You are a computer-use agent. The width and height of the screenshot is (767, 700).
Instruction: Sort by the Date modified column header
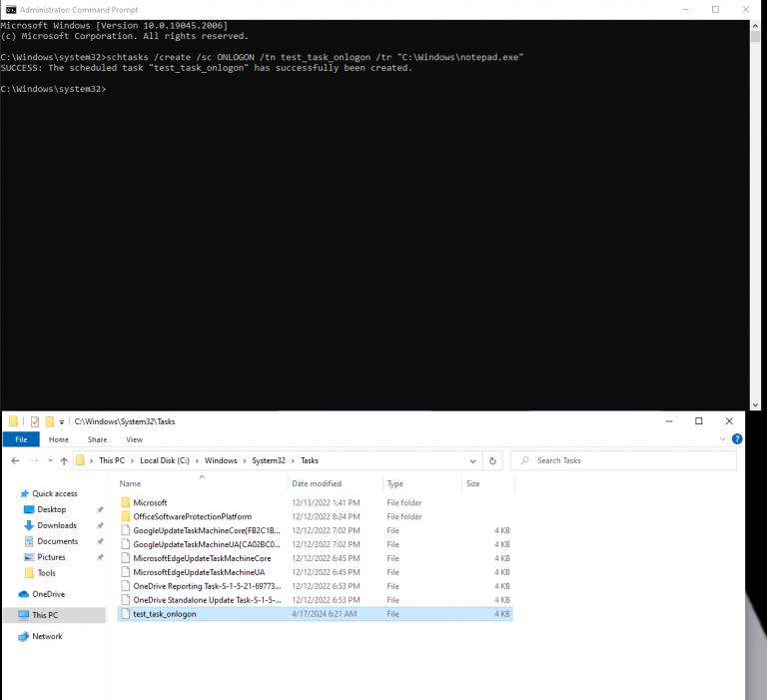click(317, 483)
